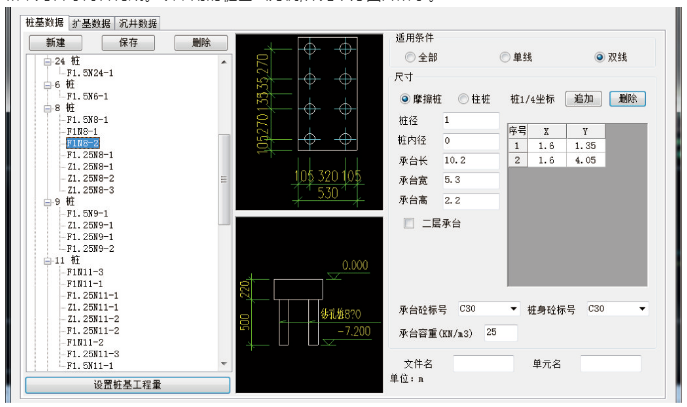The image size is (687, 407).
Task: Click the 删除 button above the tree
Action: coord(201,42)
